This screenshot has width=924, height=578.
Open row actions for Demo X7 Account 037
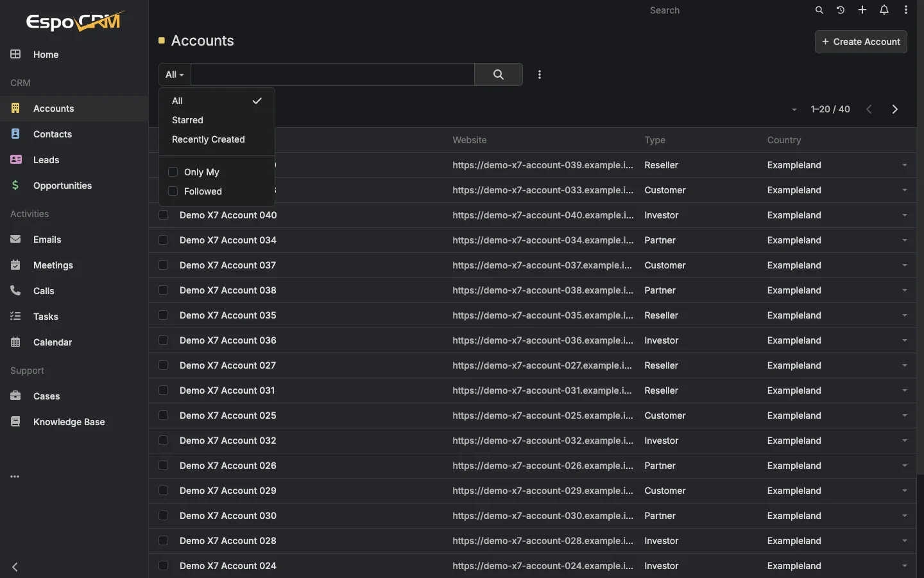(x=905, y=265)
